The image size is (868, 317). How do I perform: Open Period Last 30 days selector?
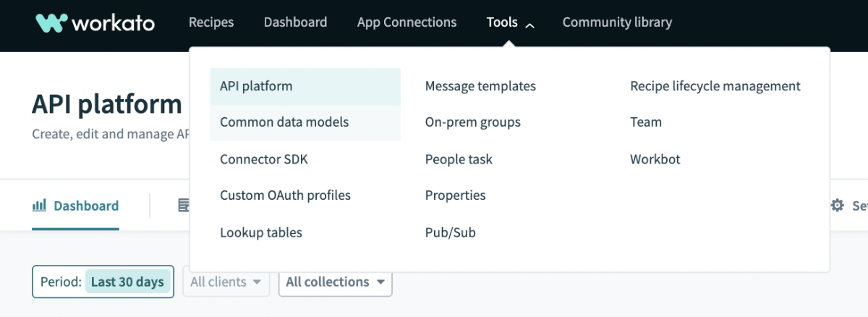(103, 282)
